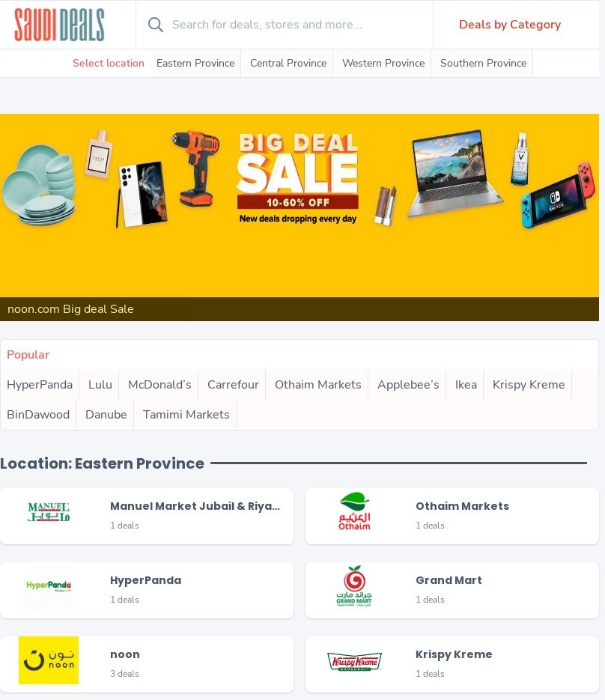Viewport: 605px width, 700px height.
Task: Select Southern Province location
Action: (483, 63)
